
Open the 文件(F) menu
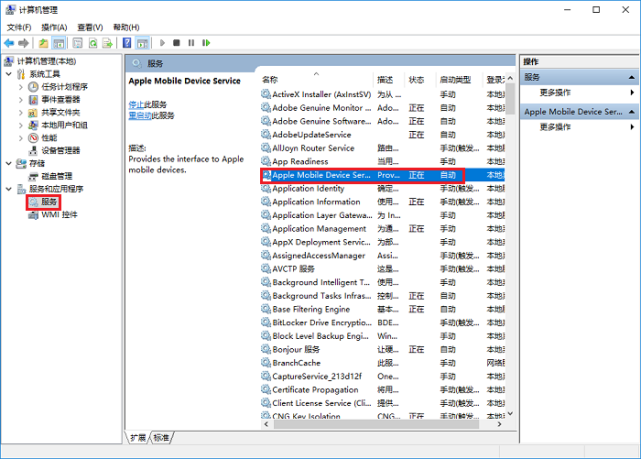[19, 27]
